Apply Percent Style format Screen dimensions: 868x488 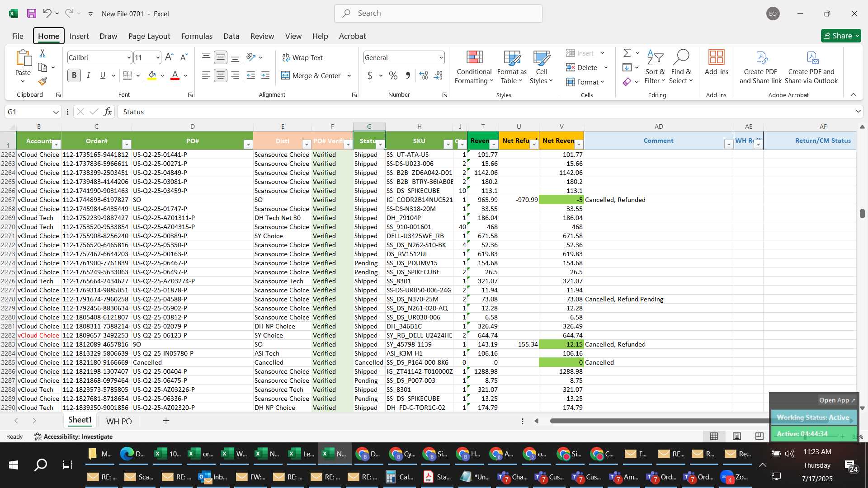coord(393,75)
